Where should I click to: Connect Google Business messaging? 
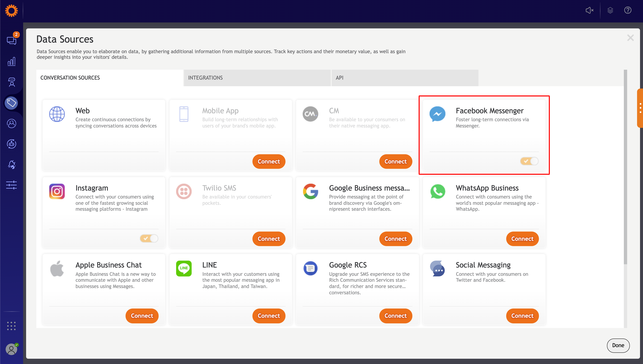point(396,239)
